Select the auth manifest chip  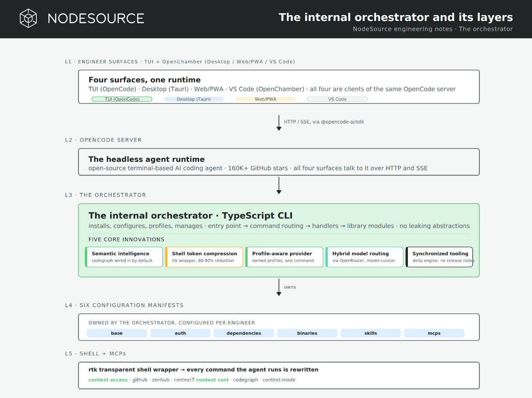180,333
